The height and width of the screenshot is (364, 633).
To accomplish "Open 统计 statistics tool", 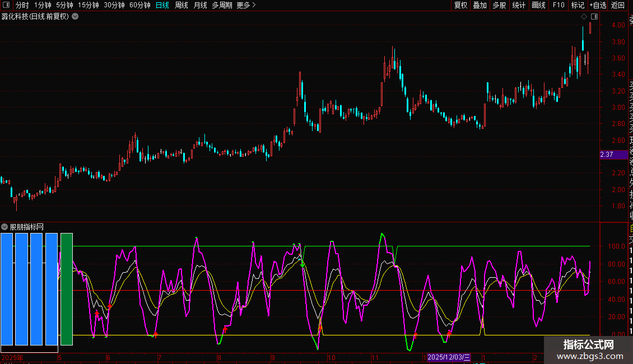I will coord(519,5).
